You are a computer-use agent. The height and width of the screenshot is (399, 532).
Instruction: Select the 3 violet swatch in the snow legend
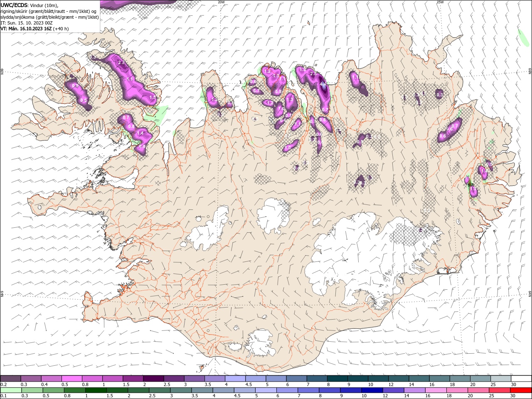(x=194, y=378)
